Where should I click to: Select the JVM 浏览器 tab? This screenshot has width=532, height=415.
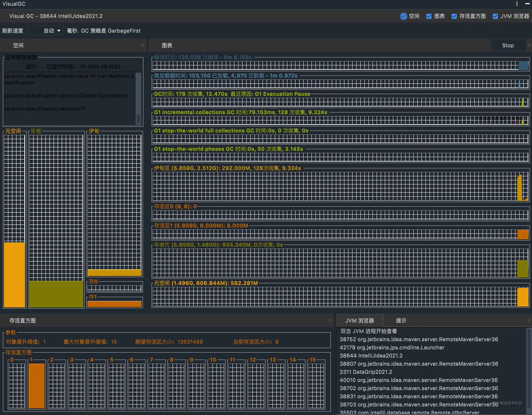click(359, 321)
